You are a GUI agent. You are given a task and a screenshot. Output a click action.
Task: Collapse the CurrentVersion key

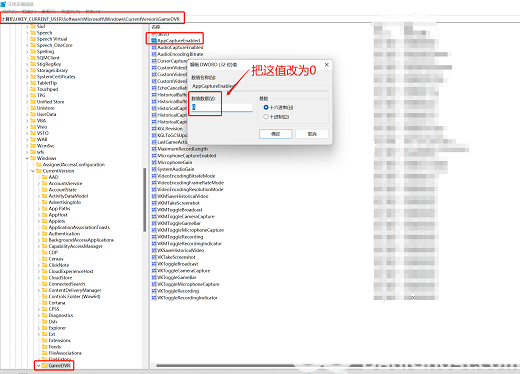[33, 171]
